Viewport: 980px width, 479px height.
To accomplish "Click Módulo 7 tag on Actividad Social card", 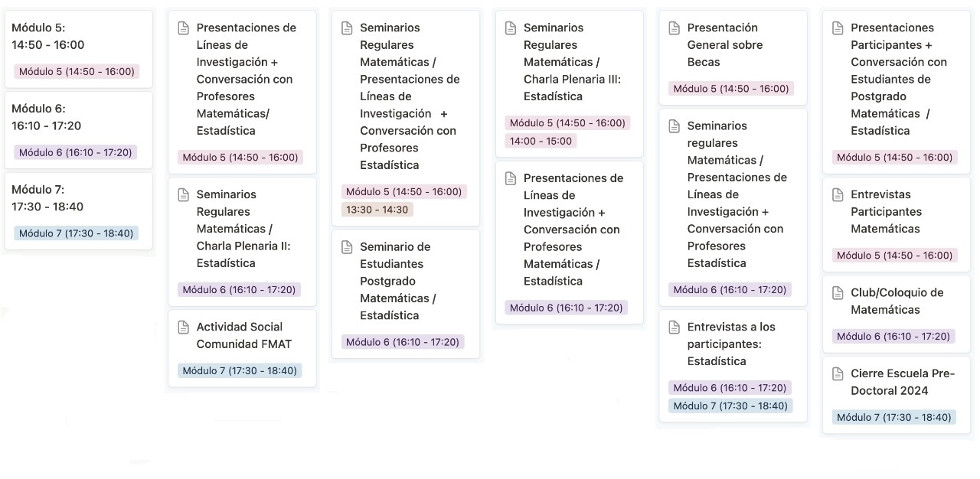I will (x=240, y=370).
